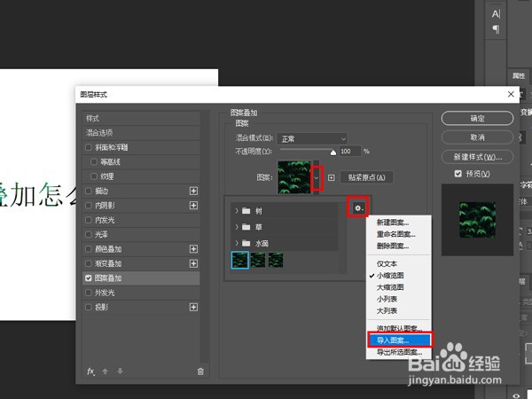Toggle the 预览 checkbox
The height and width of the screenshot is (399, 532).
coord(458,174)
